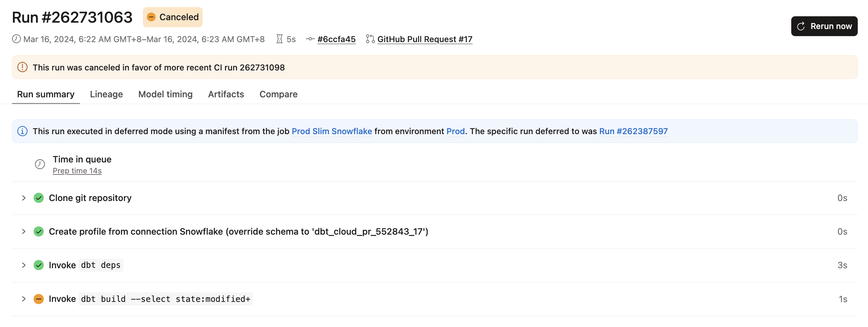The height and width of the screenshot is (327, 868).
Task: Open the Run #262387597 deferred run link
Action: pyautogui.click(x=633, y=131)
